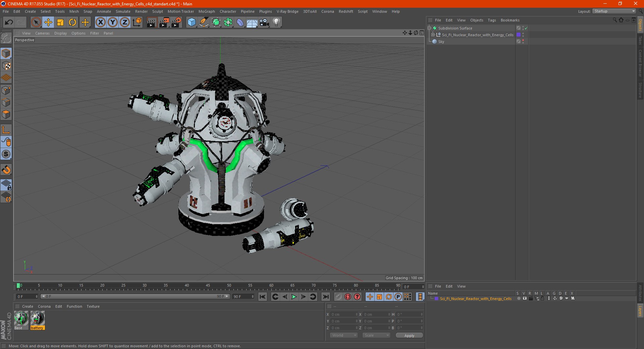Open the MoGraph menu

(x=207, y=11)
